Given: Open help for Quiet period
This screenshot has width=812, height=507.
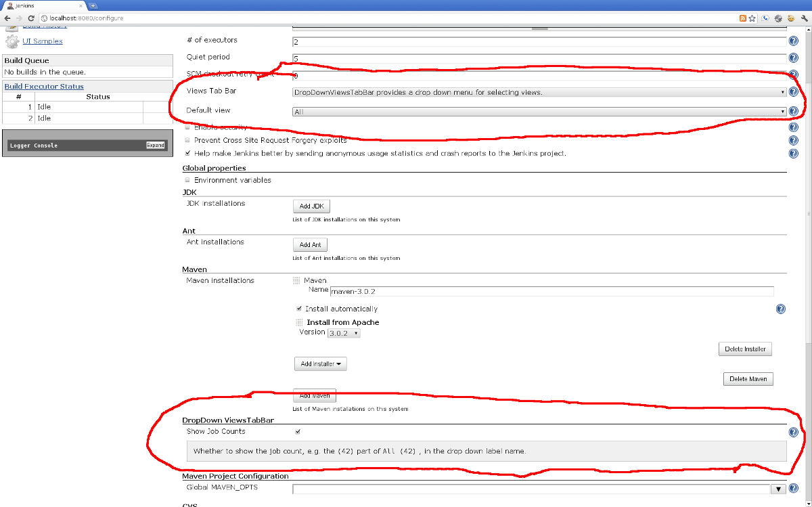Looking at the screenshot, I should pos(794,59).
